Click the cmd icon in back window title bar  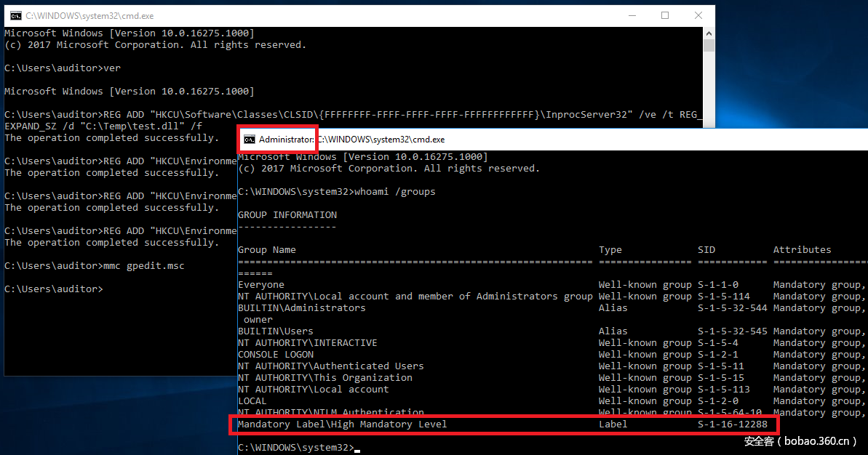coord(15,16)
